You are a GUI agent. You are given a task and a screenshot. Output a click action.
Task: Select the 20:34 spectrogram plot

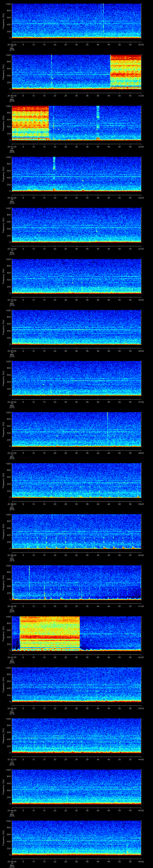[76, 276]
